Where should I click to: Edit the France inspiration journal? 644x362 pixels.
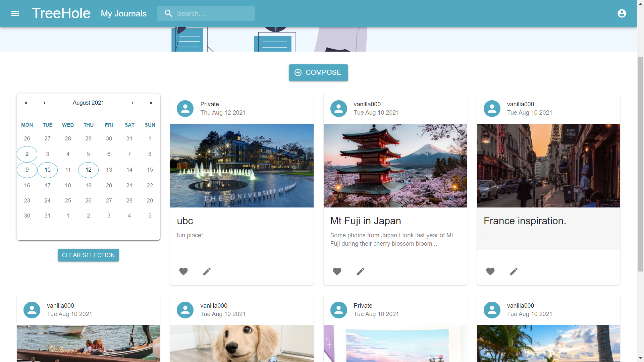514,271
